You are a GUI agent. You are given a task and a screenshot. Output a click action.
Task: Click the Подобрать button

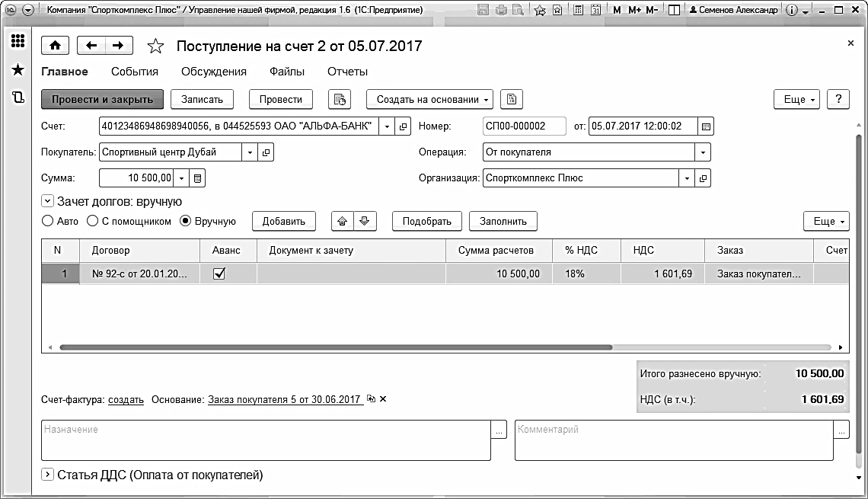[x=427, y=222]
